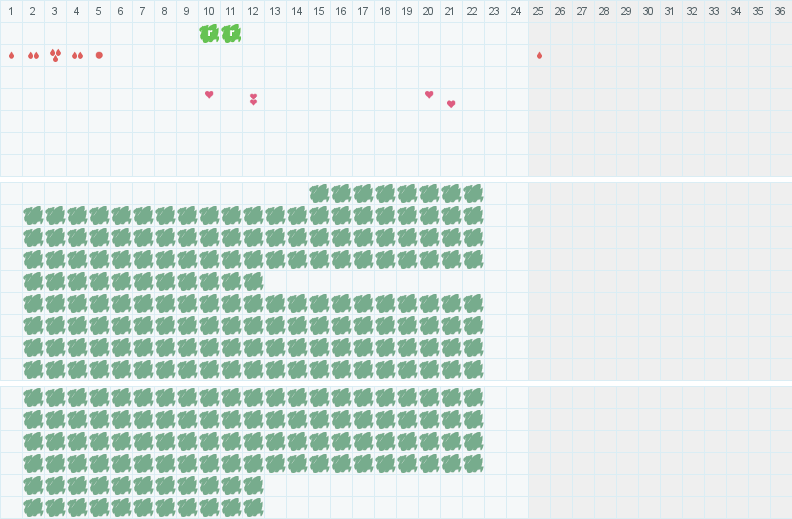Select the double pink hearts on day 12

[254, 99]
